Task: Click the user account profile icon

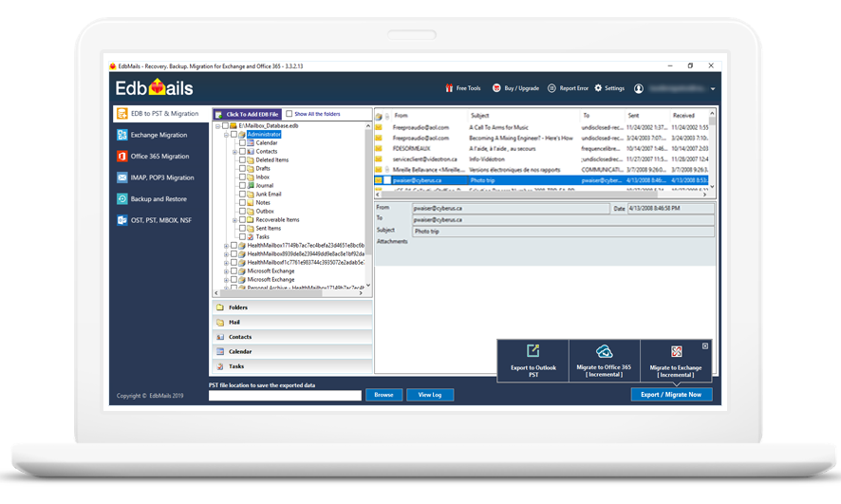Action: (x=638, y=88)
